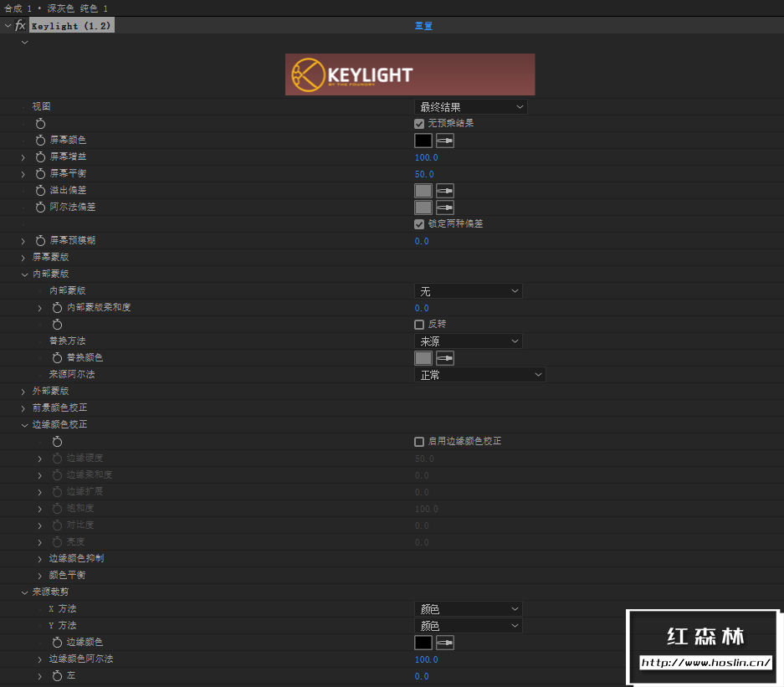Open 替换方法 dropdown showing 来源
784x687 pixels.
[x=468, y=341]
